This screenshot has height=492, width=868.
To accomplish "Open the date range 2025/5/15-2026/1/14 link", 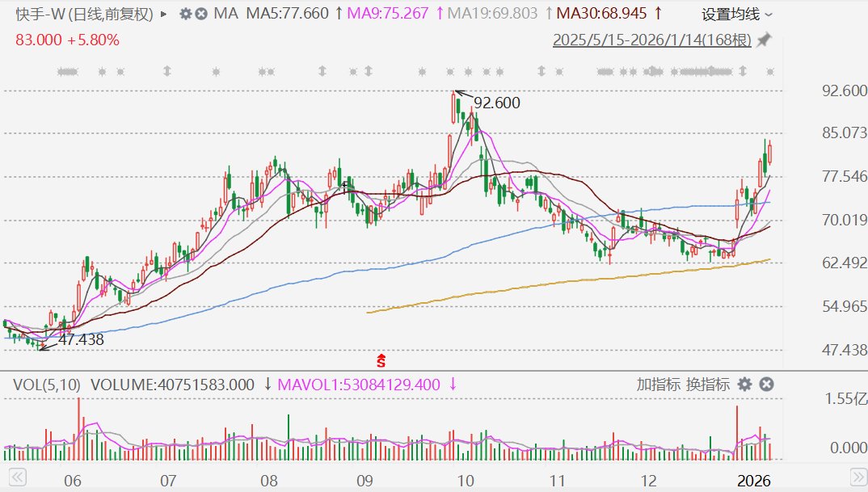I will (x=651, y=40).
